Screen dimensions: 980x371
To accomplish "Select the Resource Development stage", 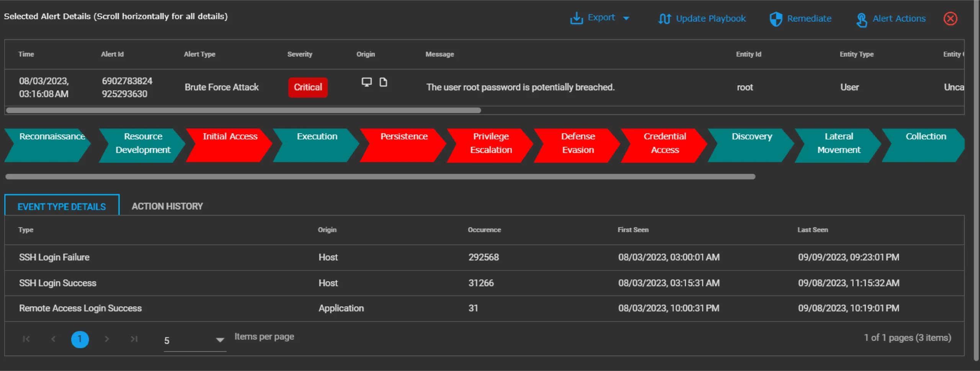I will tap(142, 145).
